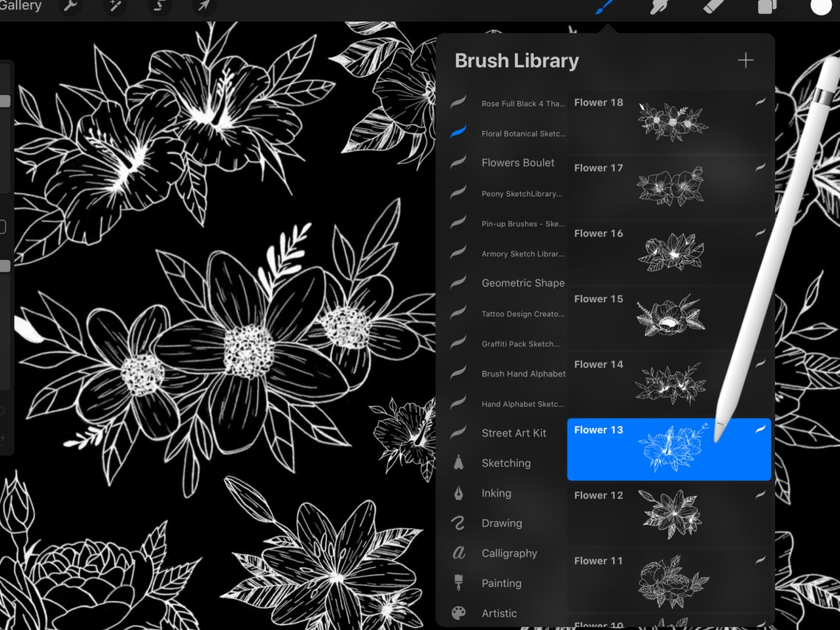
Task: Choose the Flower 11 brush
Action: [669, 580]
